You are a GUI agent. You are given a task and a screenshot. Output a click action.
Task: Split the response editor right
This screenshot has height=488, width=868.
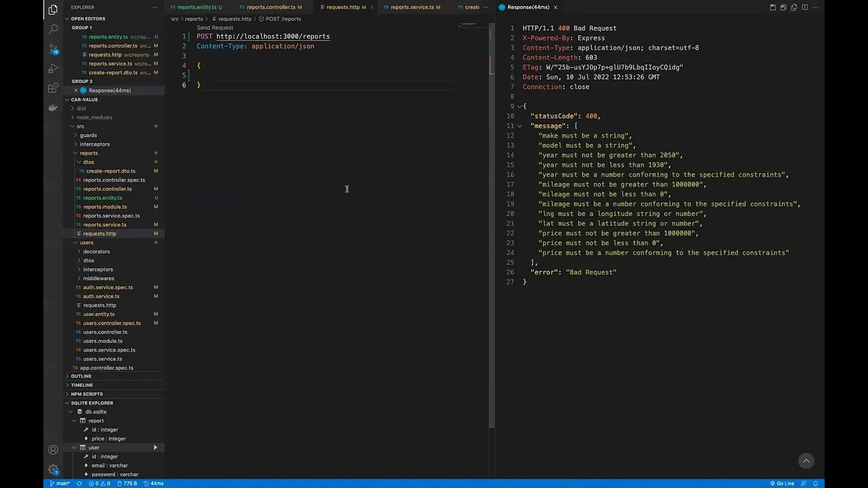pyautogui.click(x=805, y=7)
